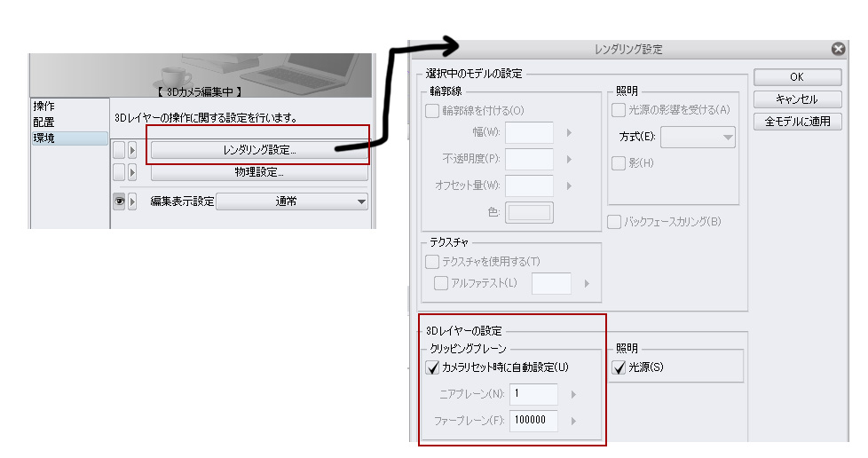Open the レンダリング設定 button
This screenshot has width=868, height=458.
coord(259,150)
